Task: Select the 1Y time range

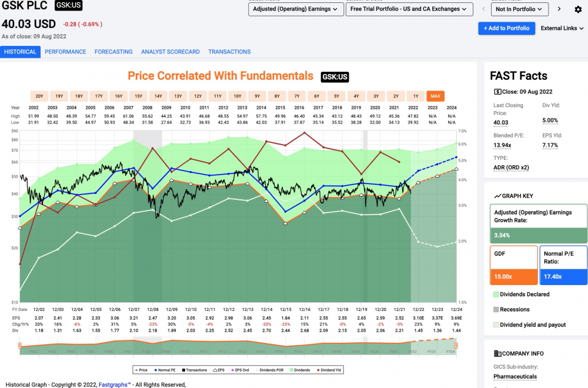Action: pos(416,96)
